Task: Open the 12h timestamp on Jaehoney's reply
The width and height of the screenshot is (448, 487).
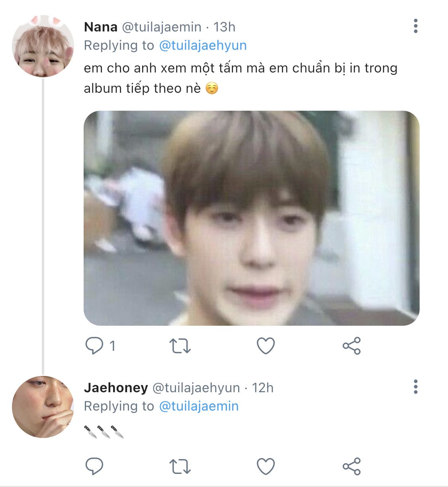Action: point(263,387)
